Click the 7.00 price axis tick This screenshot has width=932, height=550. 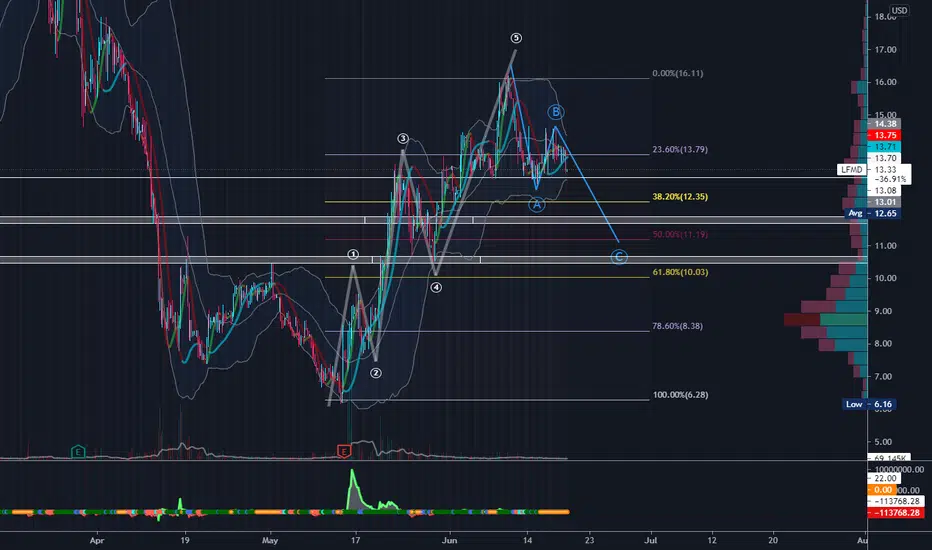[885, 376]
